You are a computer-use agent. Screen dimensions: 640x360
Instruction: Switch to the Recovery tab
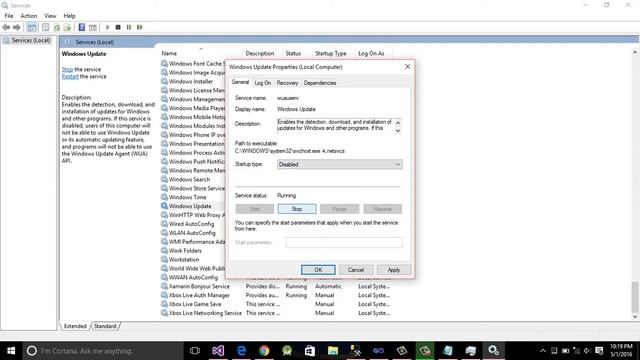point(287,83)
